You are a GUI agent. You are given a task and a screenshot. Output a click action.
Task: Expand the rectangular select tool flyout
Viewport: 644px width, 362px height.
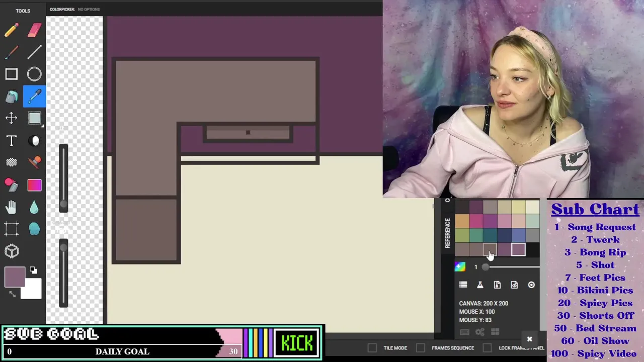(42, 126)
